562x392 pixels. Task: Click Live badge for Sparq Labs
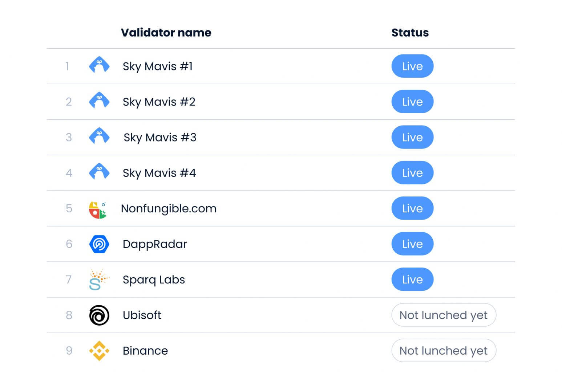[412, 279]
